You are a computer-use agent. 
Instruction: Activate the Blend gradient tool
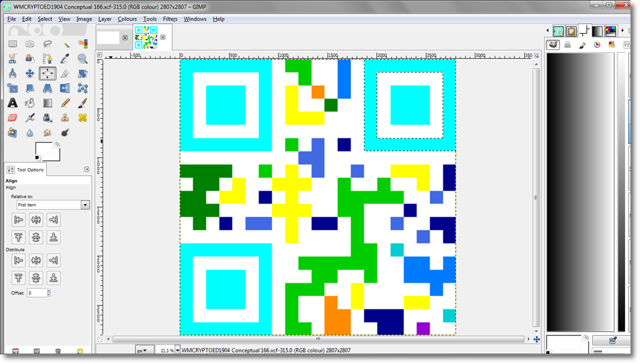pyautogui.click(x=47, y=103)
